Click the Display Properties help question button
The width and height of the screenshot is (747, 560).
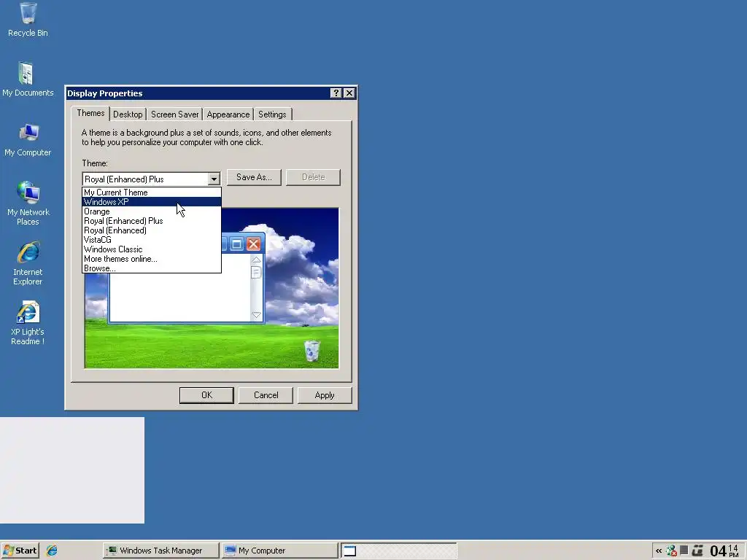[336, 93]
